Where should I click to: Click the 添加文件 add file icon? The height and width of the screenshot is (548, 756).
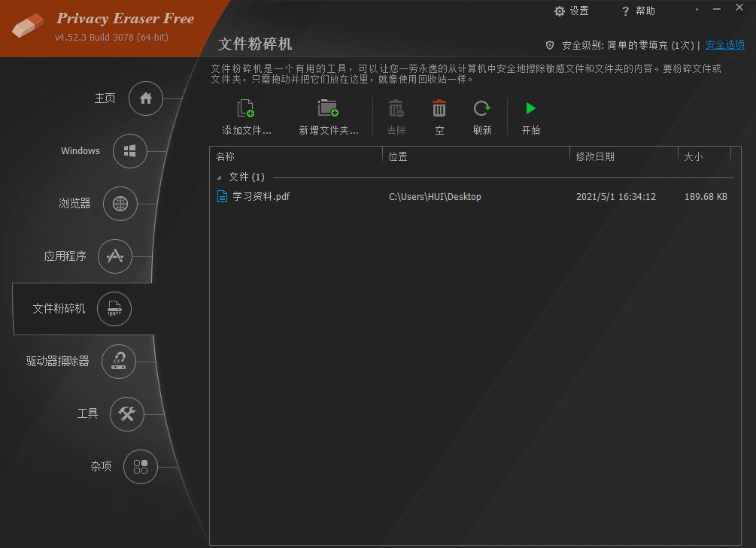coord(246,108)
